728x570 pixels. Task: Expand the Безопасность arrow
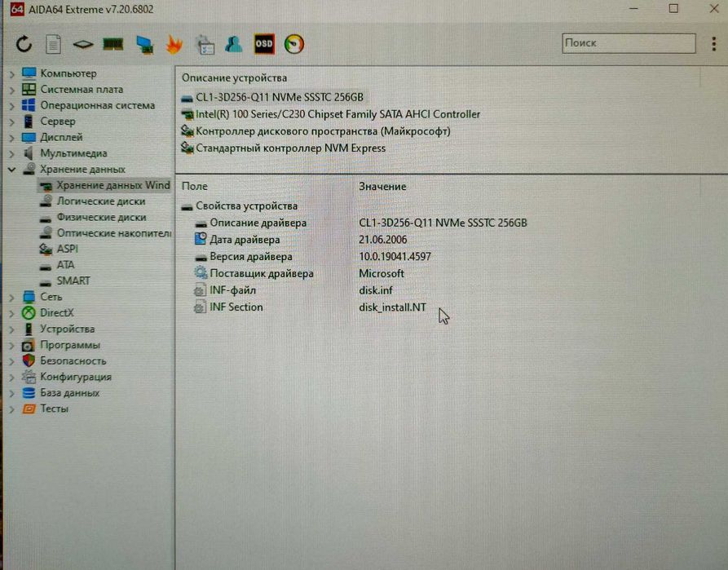point(12,361)
